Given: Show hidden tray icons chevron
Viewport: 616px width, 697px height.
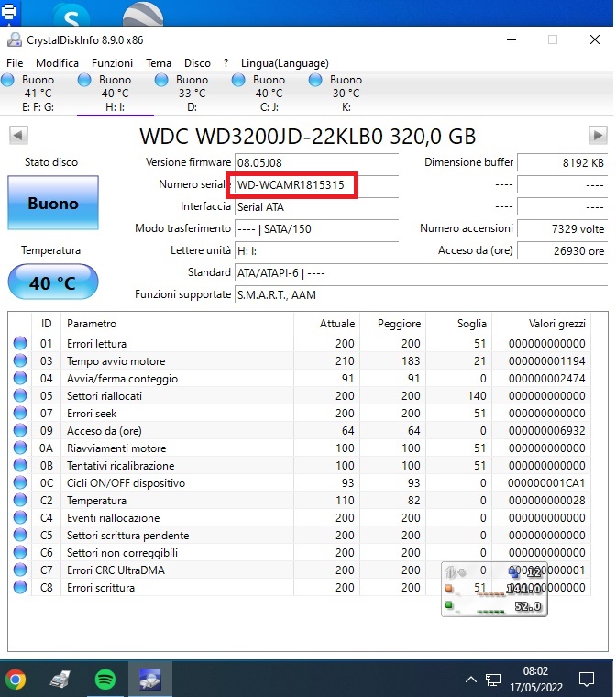Looking at the screenshot, I should click(471, 680).
